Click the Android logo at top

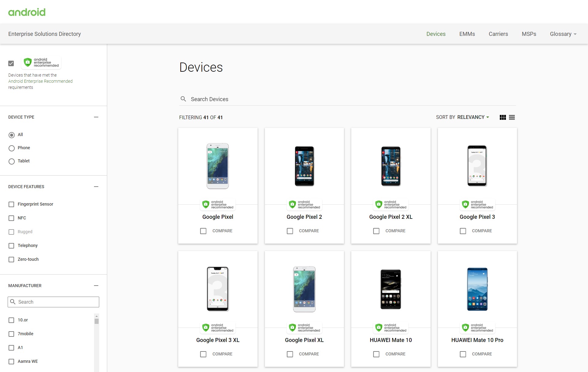coord(27,12)
